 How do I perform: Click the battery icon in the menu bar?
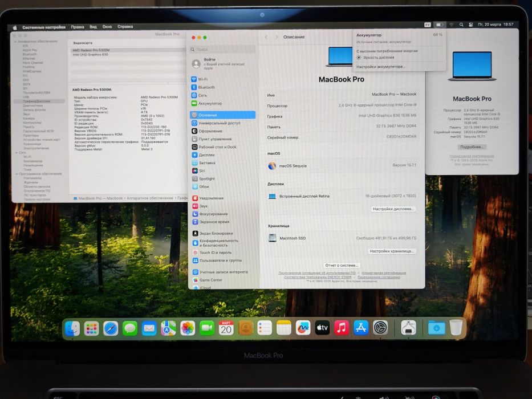440,25
